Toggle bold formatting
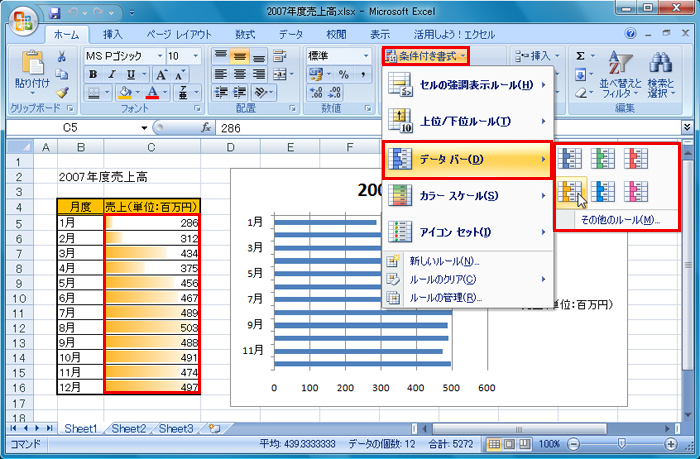Viewport: 700px width, 459px height. [93, 75]
